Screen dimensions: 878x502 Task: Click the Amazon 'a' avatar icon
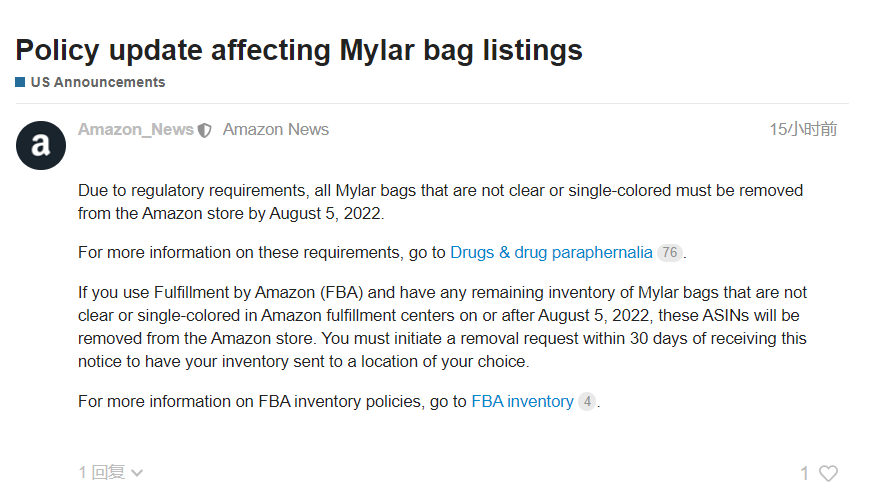click(x=41, y=146)
